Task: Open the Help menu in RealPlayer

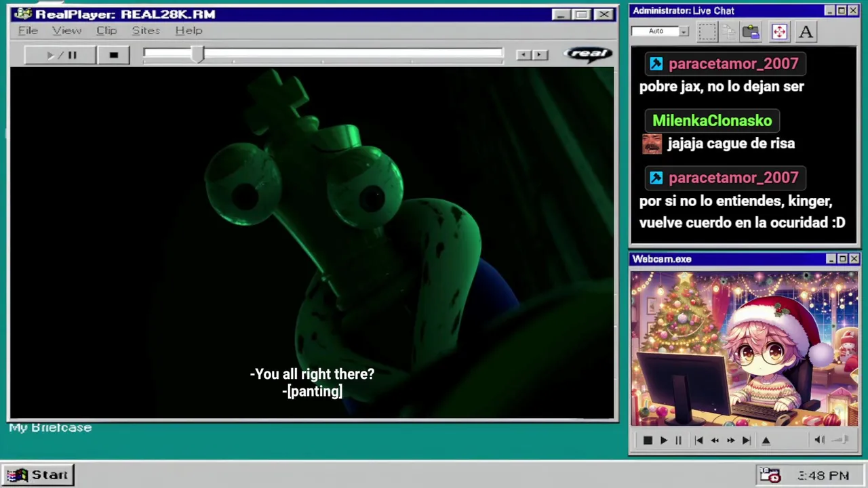Action: (x=189, y=30)
